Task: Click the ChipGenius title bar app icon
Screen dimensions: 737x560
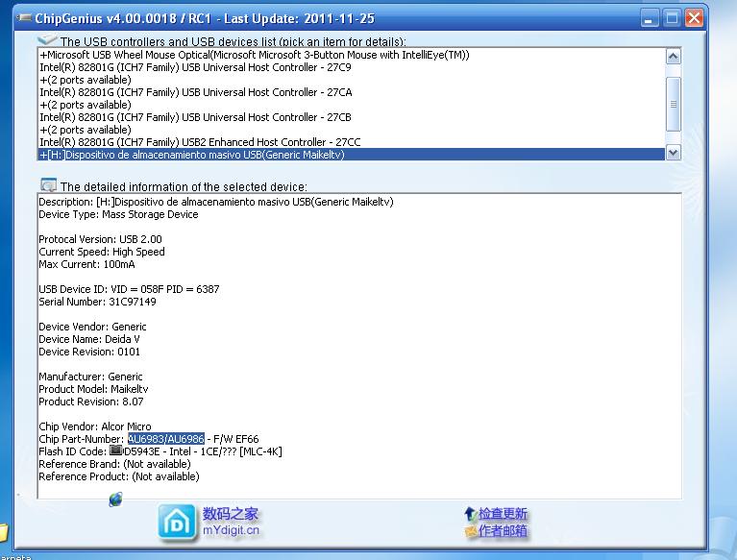Action: 23,18
